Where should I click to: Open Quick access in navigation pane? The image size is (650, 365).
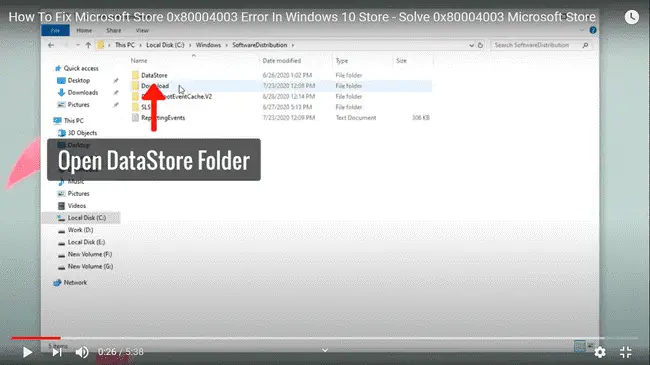pos(81,68)
